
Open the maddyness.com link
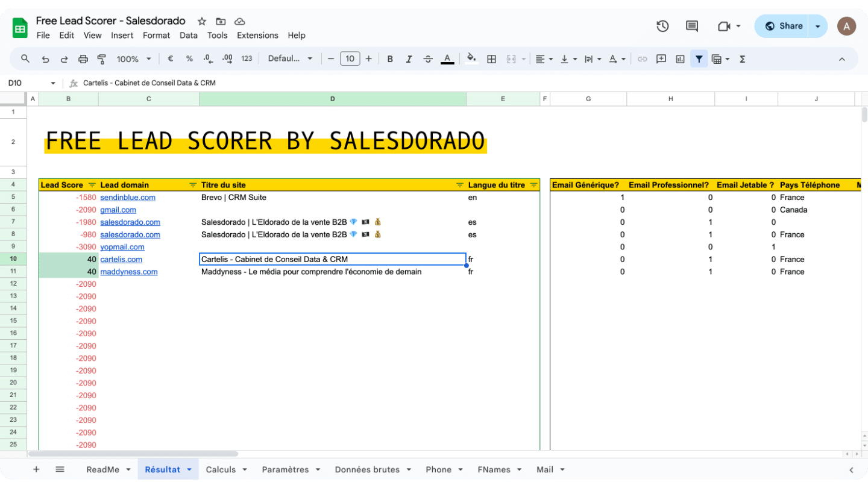point(129,272)
